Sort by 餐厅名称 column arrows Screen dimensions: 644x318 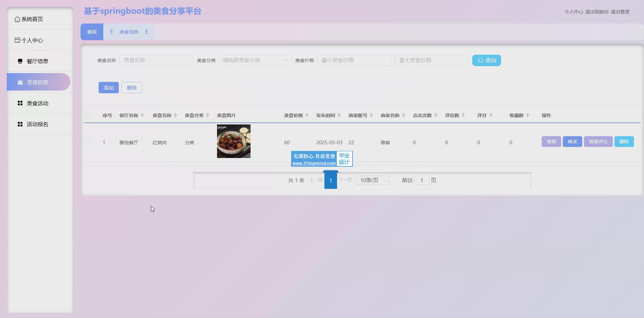coord(142,115)
